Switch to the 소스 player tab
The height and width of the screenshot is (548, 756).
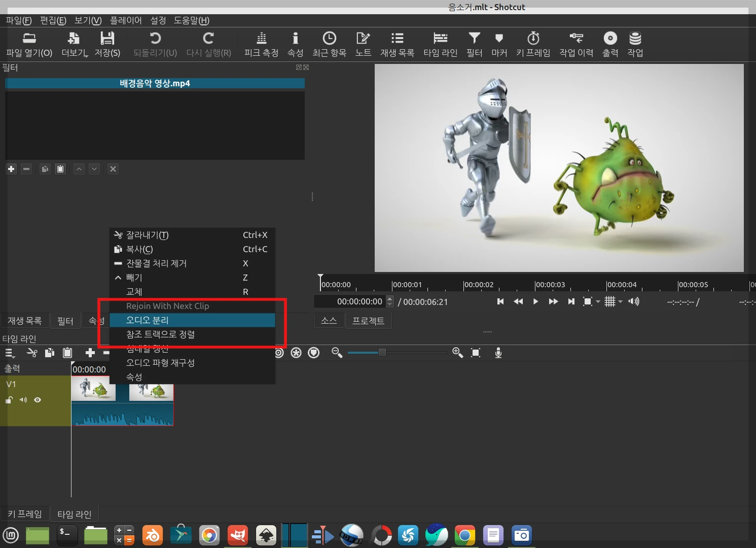pos(329,321)
